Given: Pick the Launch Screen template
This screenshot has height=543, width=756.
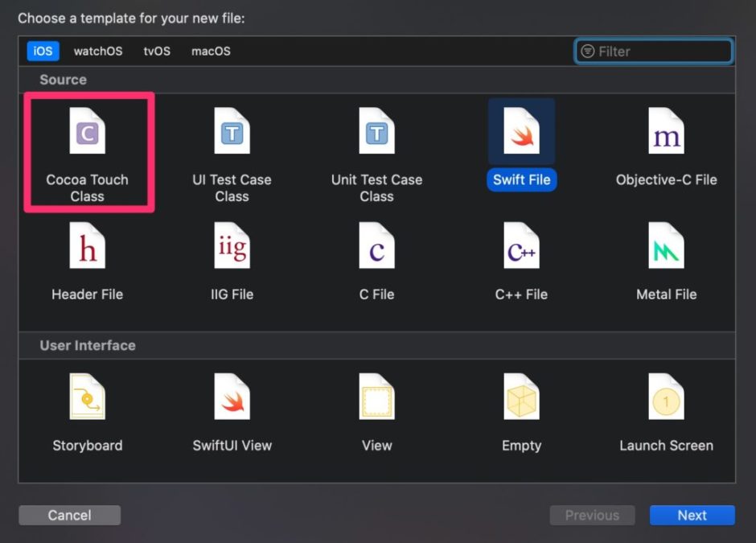Looking at the screenshot, I should pos(666,399).
